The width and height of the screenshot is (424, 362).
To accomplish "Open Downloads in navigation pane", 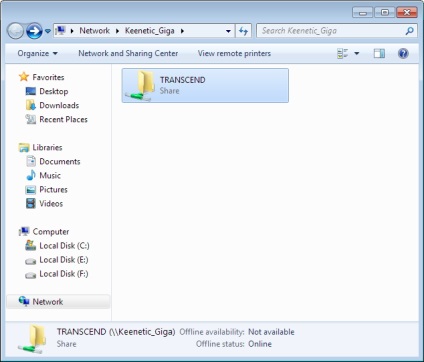I will point(59,105).
